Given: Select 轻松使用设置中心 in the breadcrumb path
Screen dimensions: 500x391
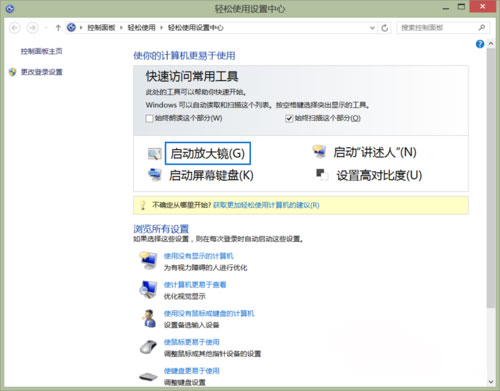Looking at the screenshot, I should coord(196,28).
